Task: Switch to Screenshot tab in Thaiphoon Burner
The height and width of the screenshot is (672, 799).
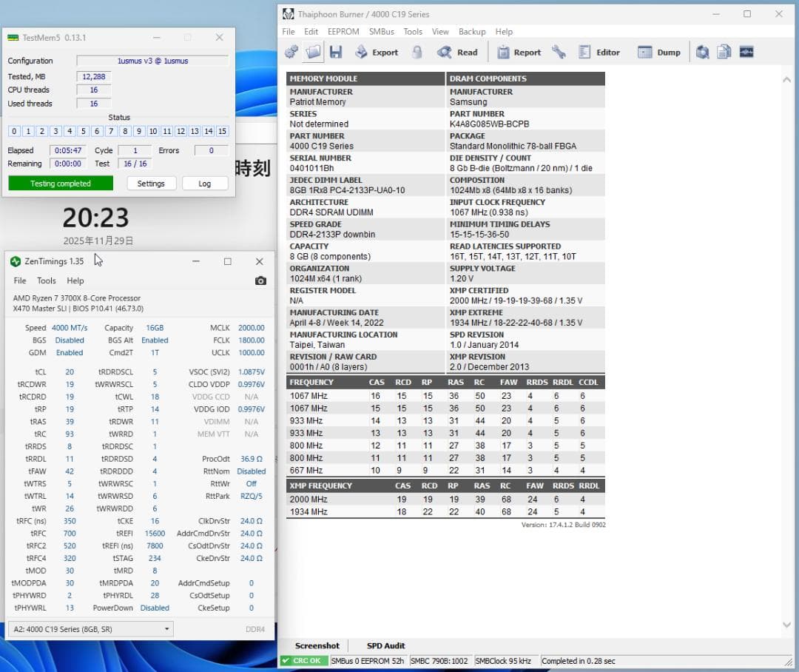Action: (317, 645)
